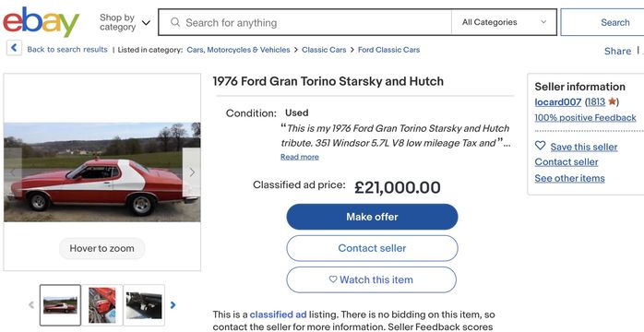Screen dimensions: 644x332
Task: Go to Ford Classic Cars breadcrumb
Action: coord(389,50)
